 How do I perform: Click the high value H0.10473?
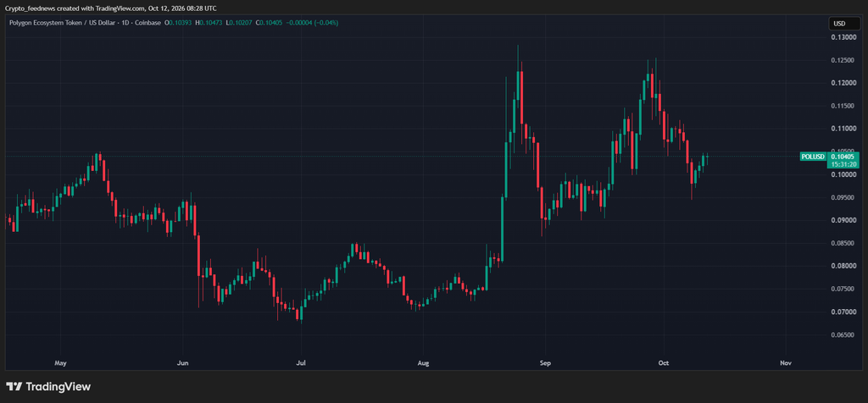point(210,23)
